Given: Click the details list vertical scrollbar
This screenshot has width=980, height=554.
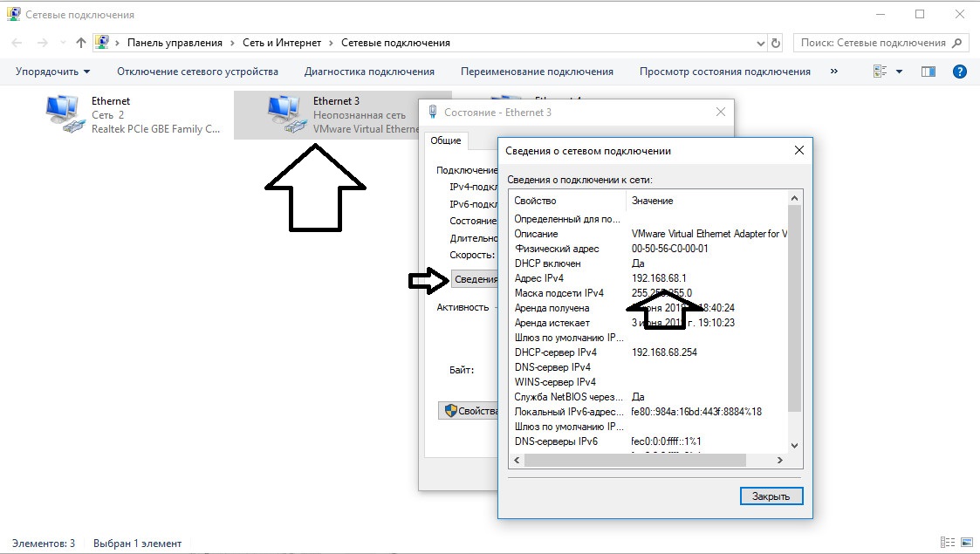Looking at the screenshot, I should pos(793,305).
